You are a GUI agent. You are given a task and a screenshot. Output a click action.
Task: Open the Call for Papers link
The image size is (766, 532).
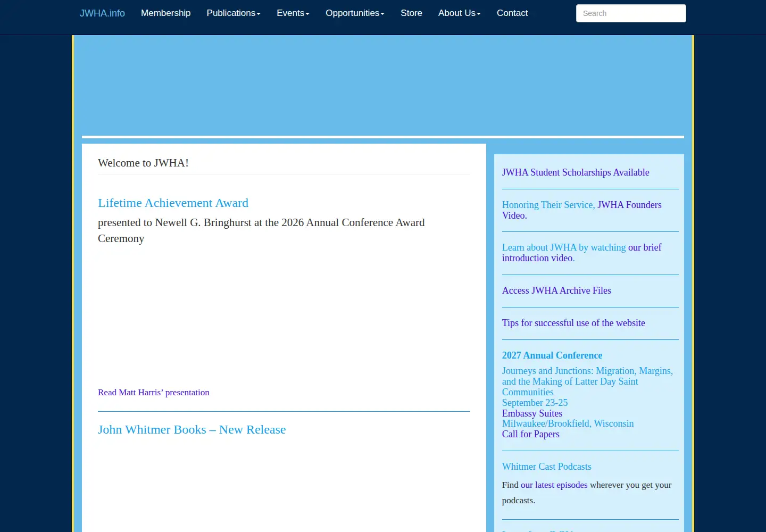531,434
